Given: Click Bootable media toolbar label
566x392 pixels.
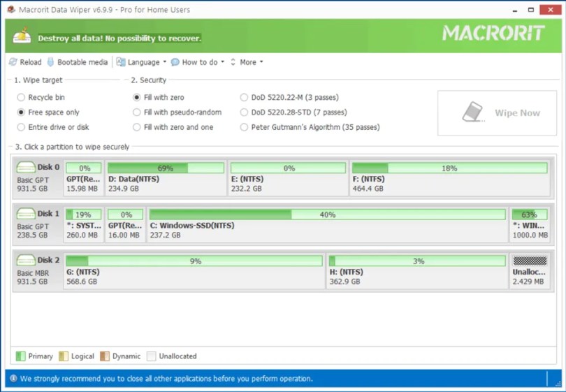Looking at the screenshot, I should click(82, 62).
